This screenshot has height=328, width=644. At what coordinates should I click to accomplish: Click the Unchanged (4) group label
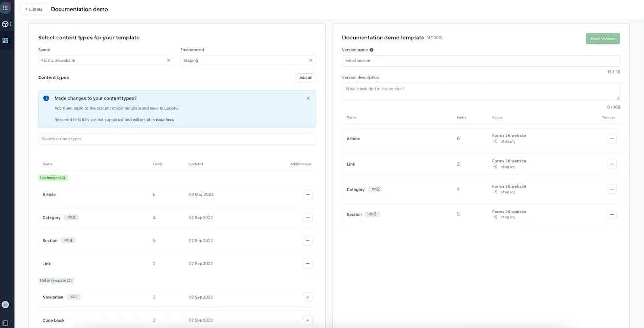click(x=53, y=178)
